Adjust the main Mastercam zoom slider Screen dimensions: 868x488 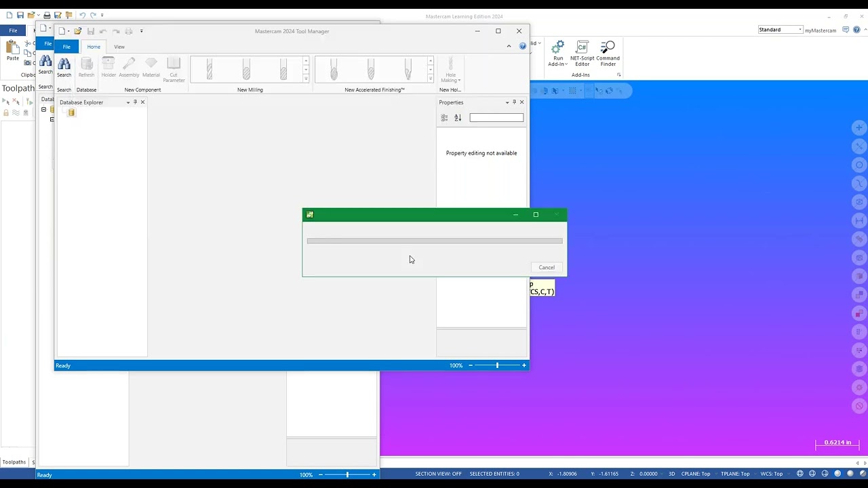pyautogui.click(x=347, y=475)
